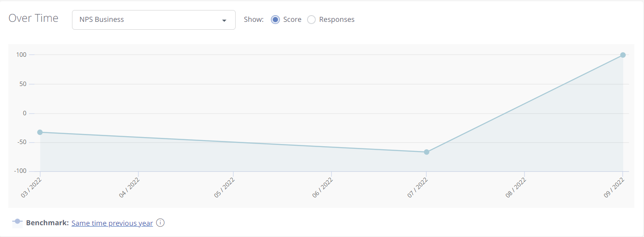
Task: Click the 09 / 2022 data point
Action: point(623,55)
